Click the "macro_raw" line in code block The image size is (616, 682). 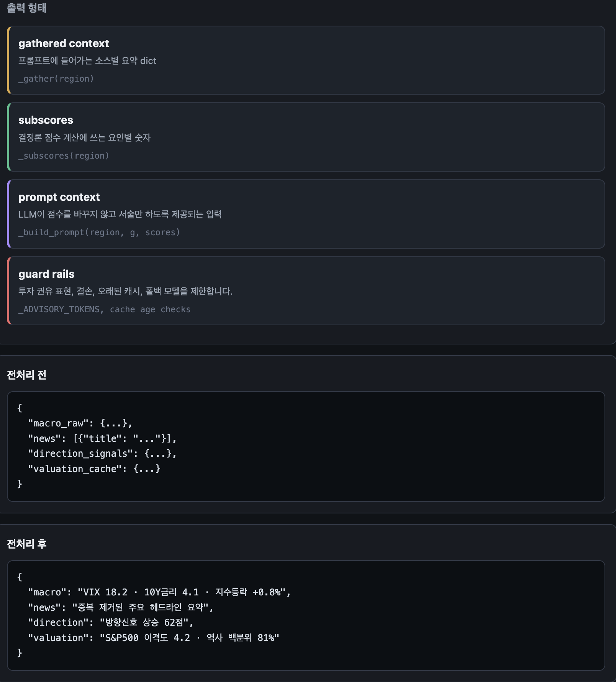point(80,423)
